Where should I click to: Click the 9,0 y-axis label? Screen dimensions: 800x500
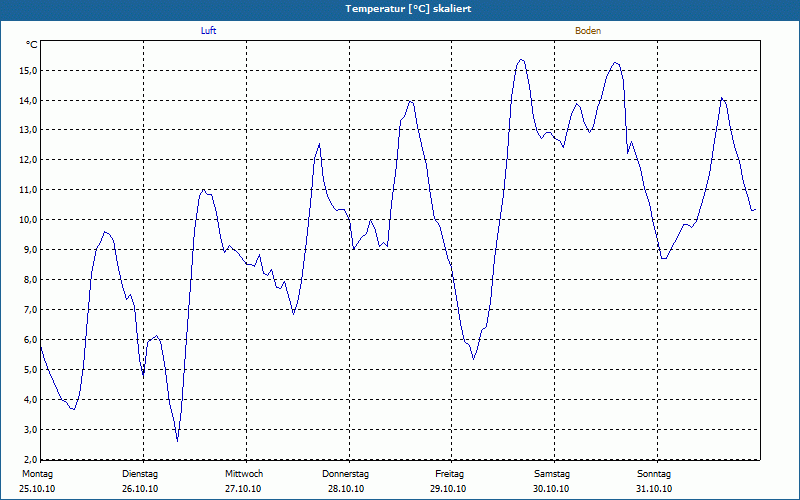[30, 249]
